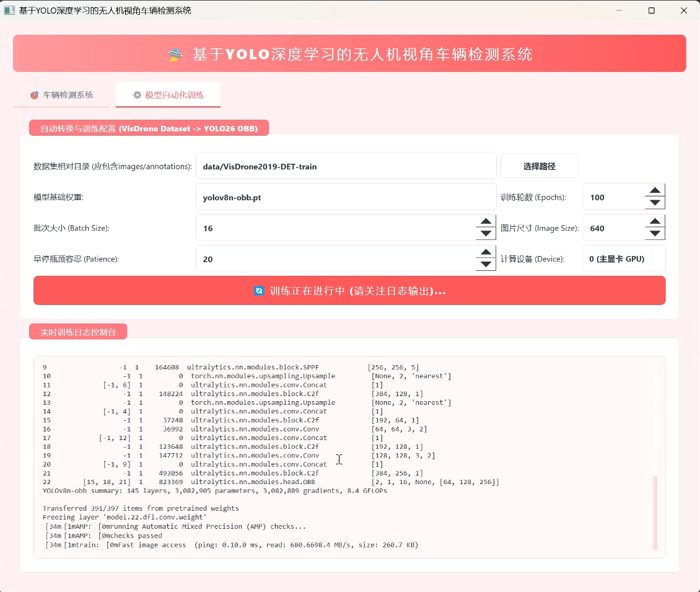Viewport: 700px width, 592px height.
Task: Increase the Image Size with the up arrow
Action: [655, 221]
